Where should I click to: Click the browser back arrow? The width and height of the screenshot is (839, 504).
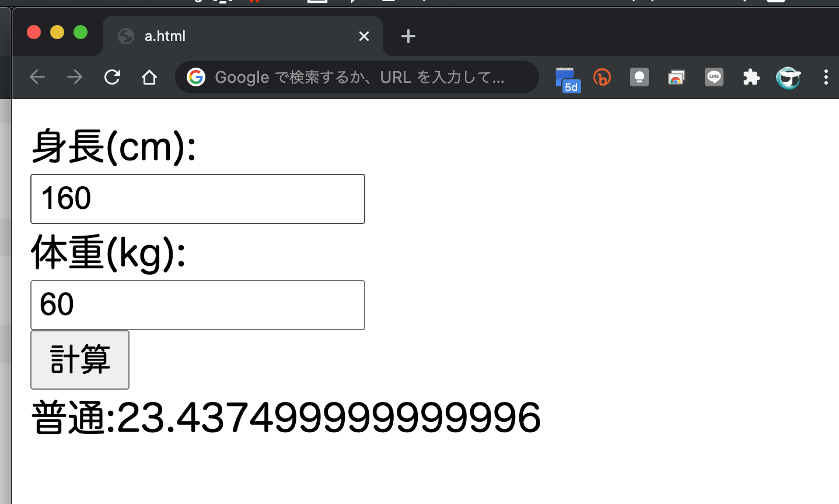(x=37, y=77)
